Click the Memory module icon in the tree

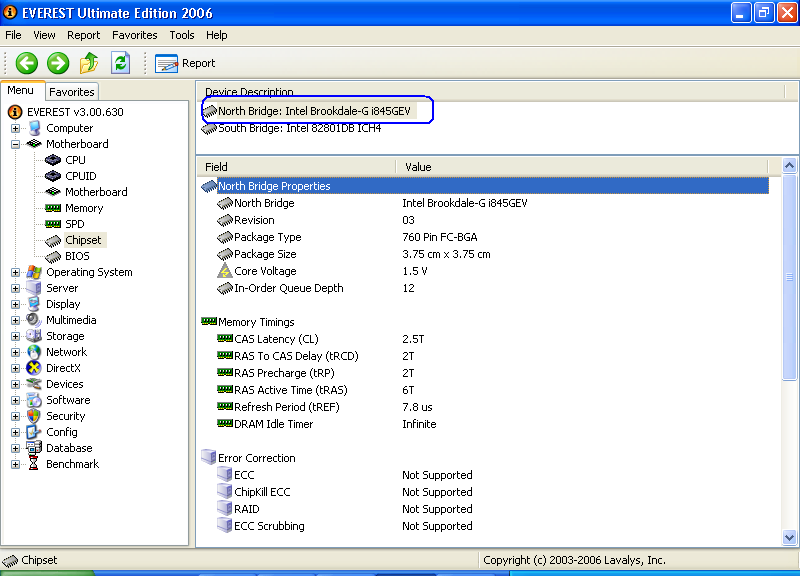[x=53, y=208]
